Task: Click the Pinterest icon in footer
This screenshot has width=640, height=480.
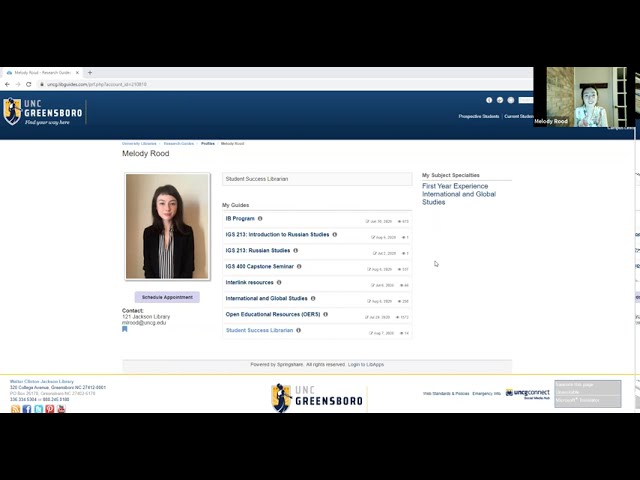Action: 50,409
